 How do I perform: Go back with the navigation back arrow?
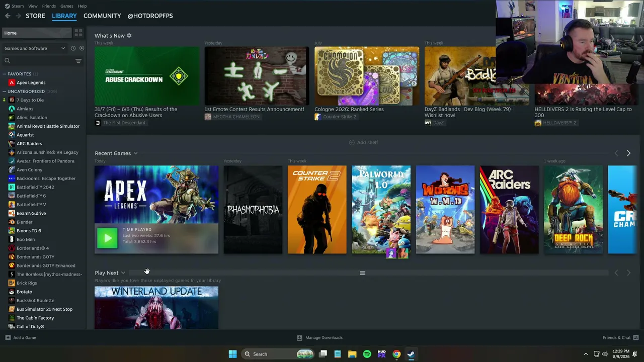coord(8,16)
